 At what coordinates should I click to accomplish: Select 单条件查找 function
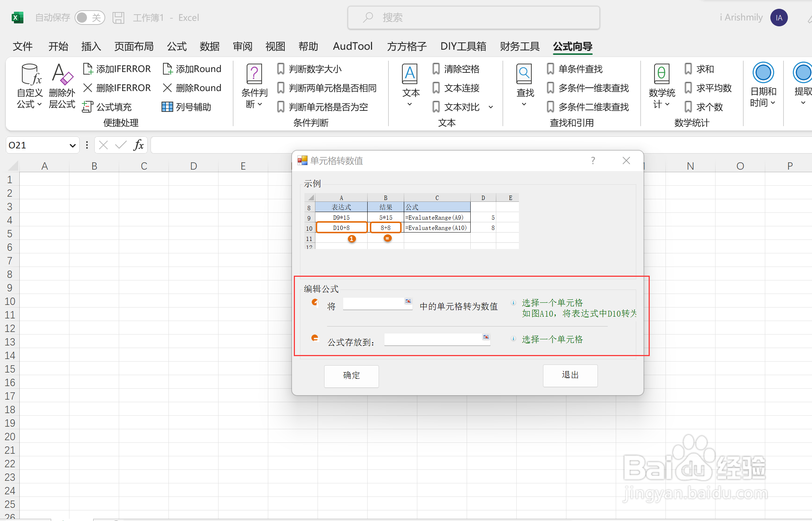coord(574,69)
